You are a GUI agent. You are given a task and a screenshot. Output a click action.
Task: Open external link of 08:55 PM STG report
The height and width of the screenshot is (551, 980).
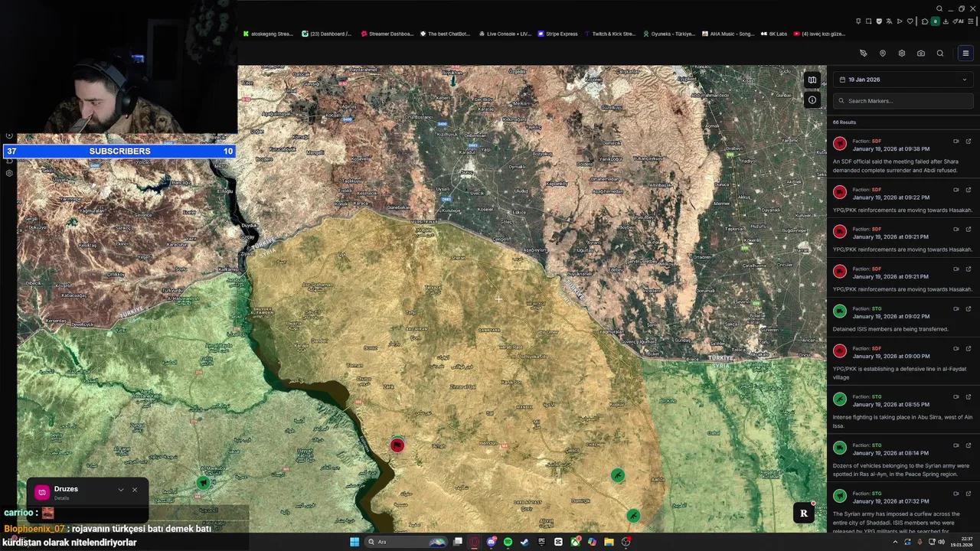(969, 396)
